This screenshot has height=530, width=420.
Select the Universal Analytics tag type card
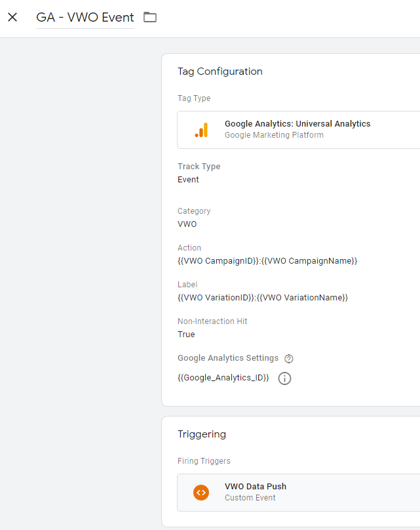[x=299, y=130]
